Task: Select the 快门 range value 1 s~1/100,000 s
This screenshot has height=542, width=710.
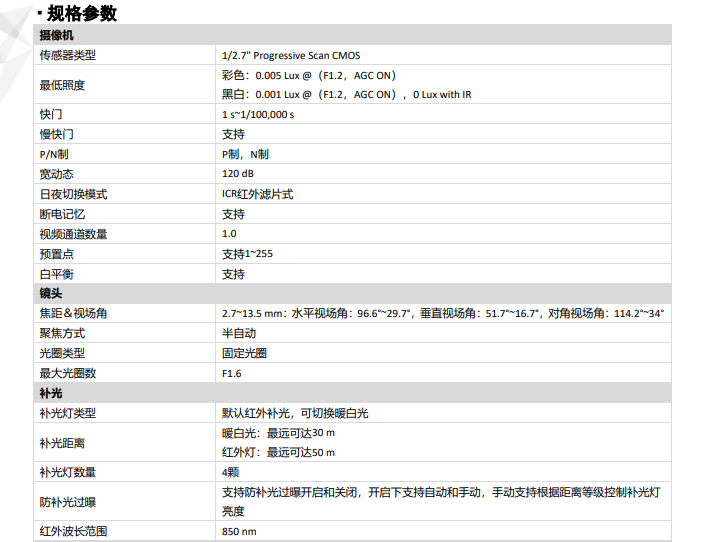Action: tap(258, 115)
